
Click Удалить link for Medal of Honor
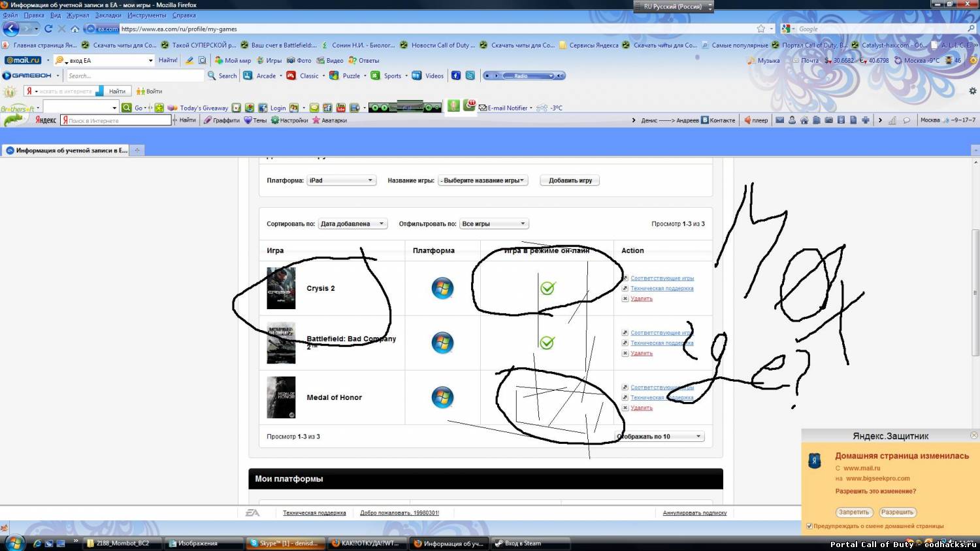(x=642, y=408)
